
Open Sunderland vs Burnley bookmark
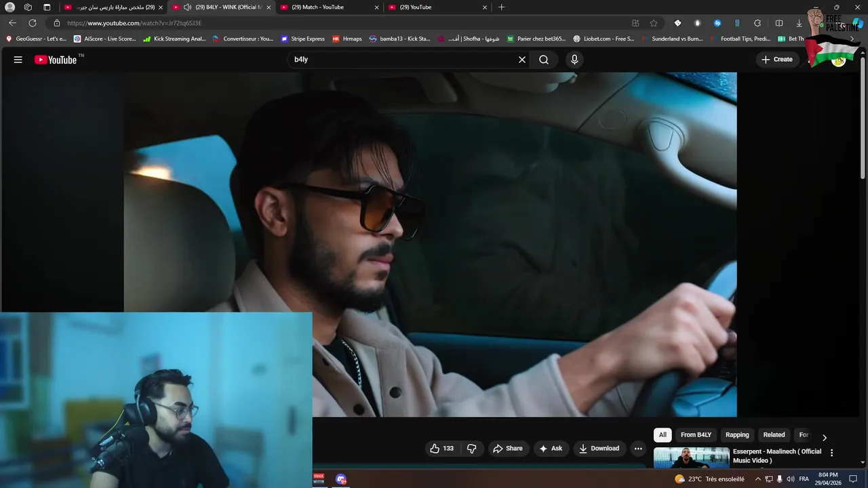pos(672,39)
